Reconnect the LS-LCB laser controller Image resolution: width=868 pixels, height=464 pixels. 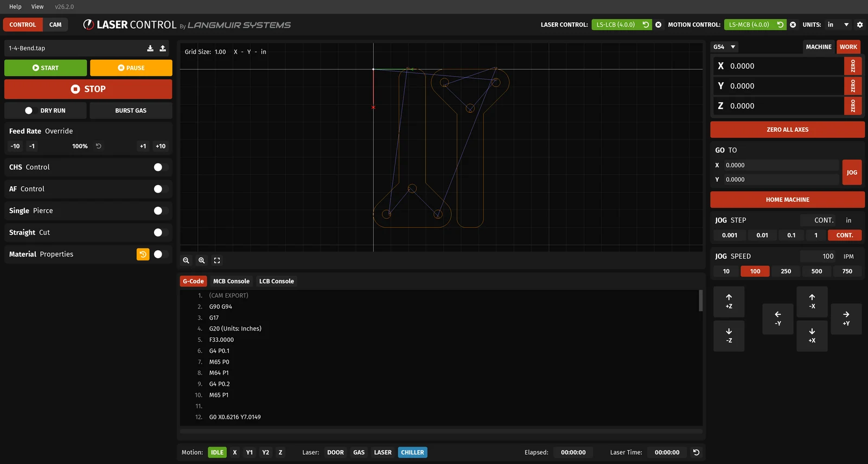click(x=646, y=24)
